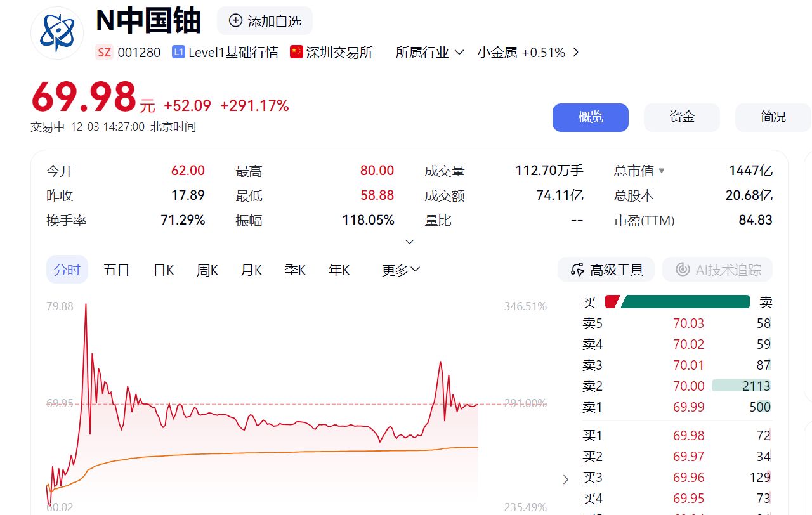Open the 小金属 +0.51% industry link

point(520,53)
